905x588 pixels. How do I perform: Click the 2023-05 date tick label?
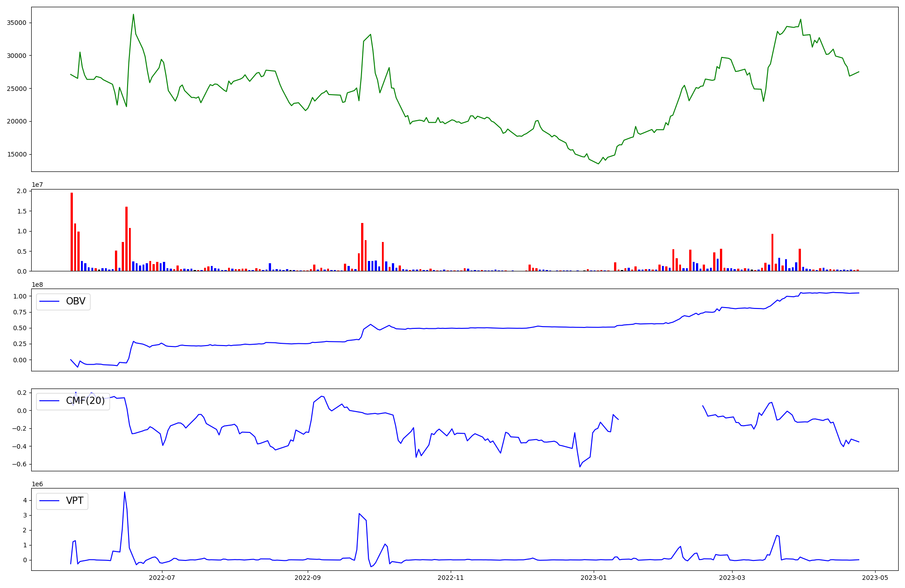(875, 578)
